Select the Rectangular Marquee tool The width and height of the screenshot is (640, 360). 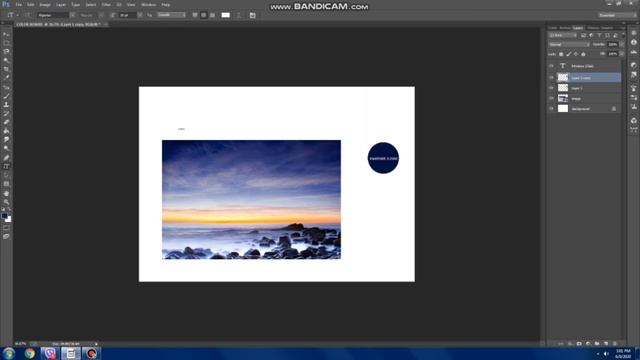[6, 43]
